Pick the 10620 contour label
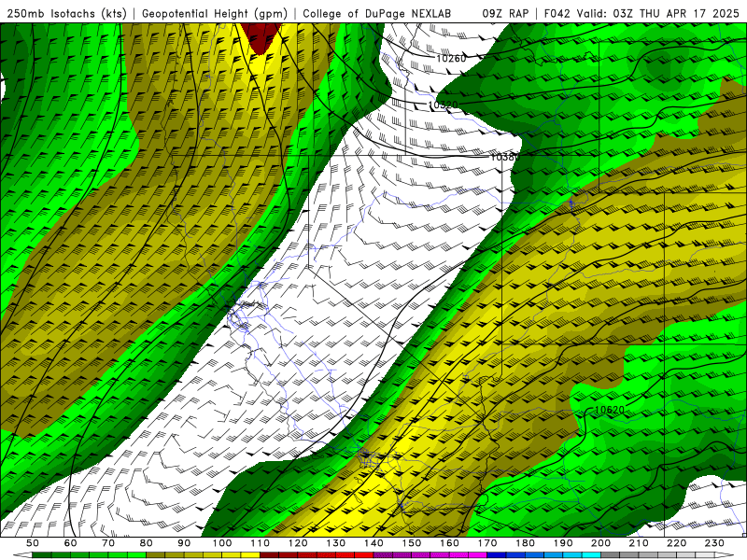Viewport: 747px width, 560px height. tap(610, 410)
